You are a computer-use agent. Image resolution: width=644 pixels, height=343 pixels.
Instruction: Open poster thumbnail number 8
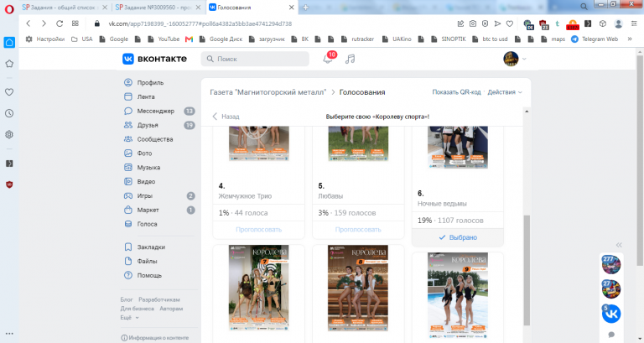point(358,288)
